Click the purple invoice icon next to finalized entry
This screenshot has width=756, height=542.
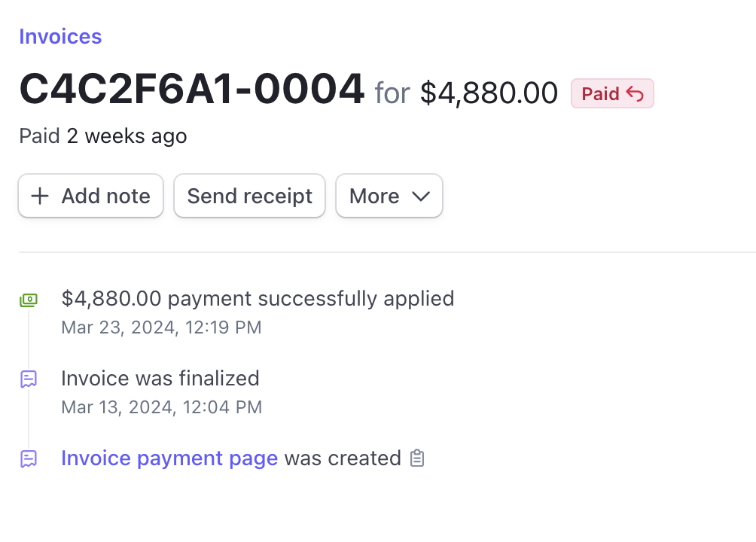[29, 379]
